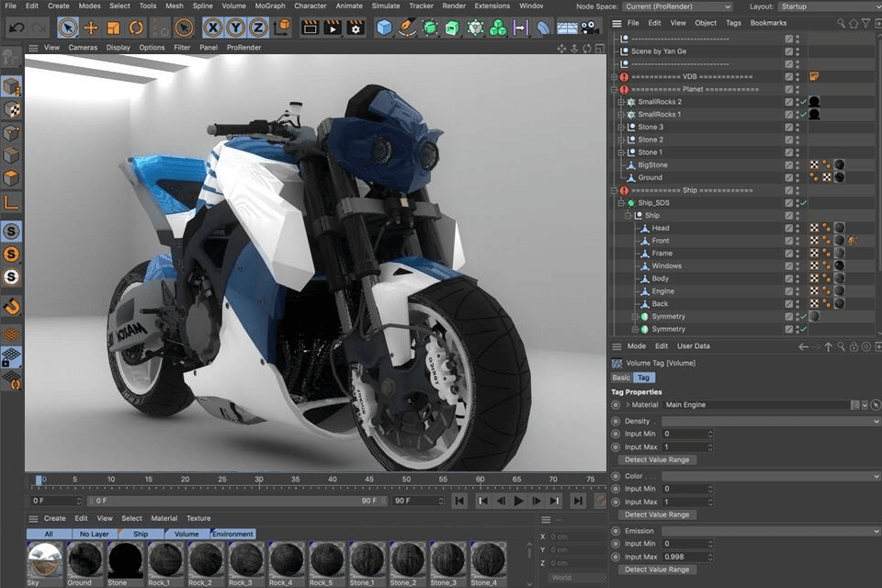Toggle the X axis lock
This screenshot has height=588, width=882.
(213, 28)
